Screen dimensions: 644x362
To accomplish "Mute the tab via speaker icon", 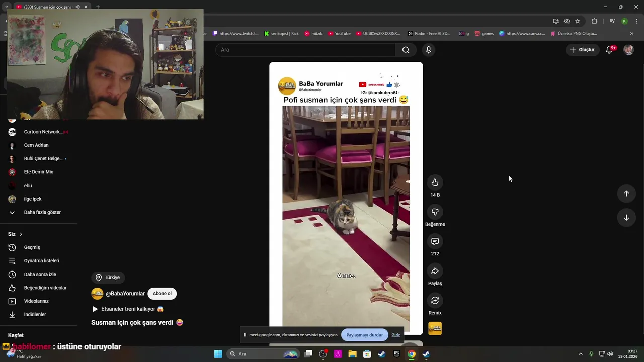I will click(77, 7).
